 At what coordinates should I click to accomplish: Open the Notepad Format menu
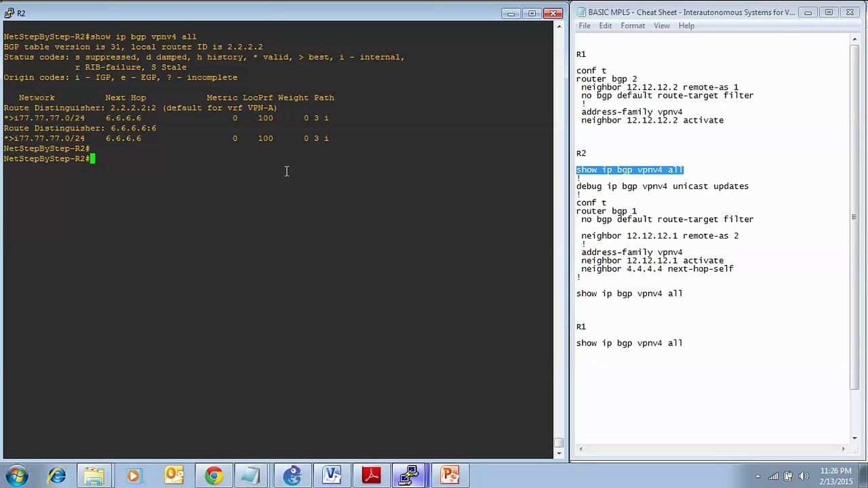coord(632,26)
